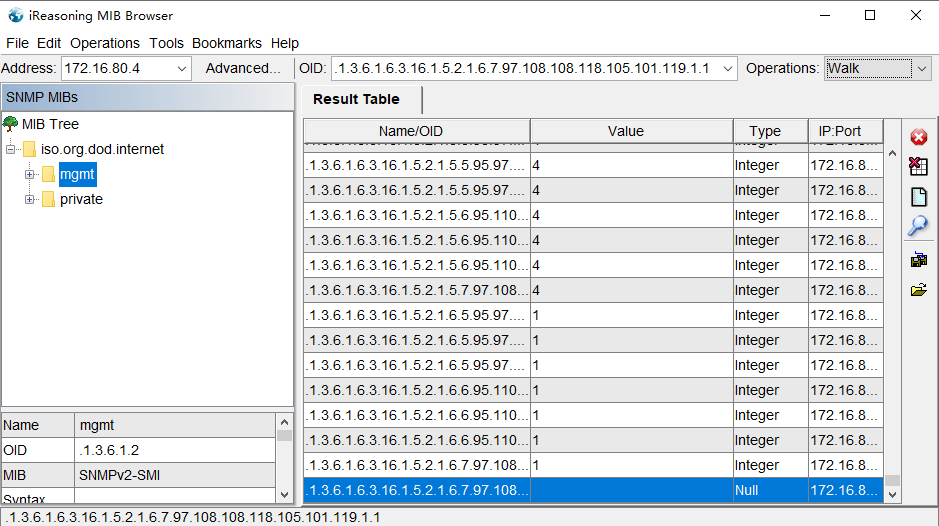
Task: Select the private tree item
Action: 81,199
